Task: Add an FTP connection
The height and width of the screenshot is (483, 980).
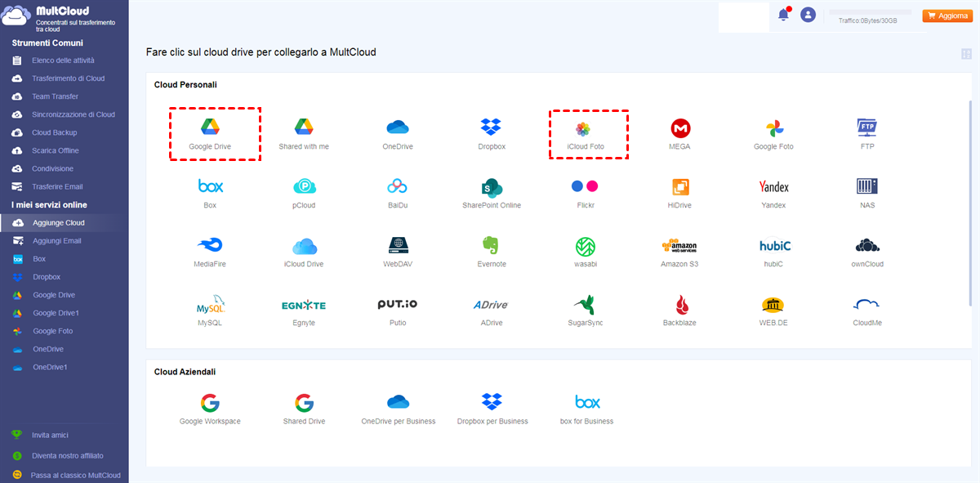Action: click(x=867, y=135)
